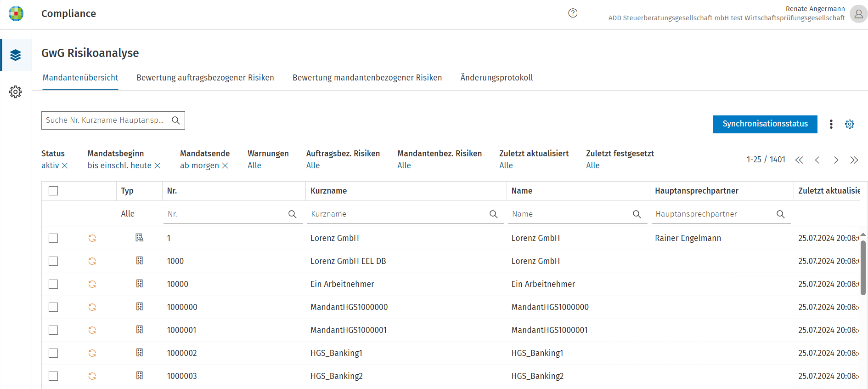Check the MandantHGS1000000 row
The height and width of the screenshot is (389, 868).
(x=53, y=307)
